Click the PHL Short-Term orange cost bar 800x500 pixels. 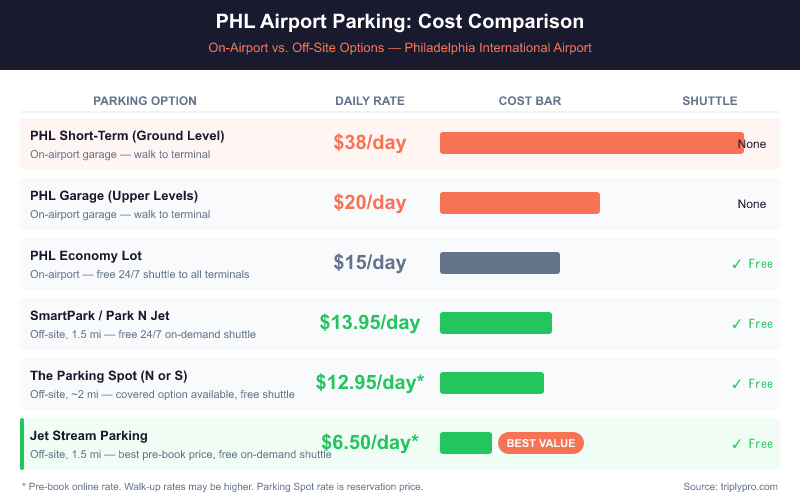tap(591, 143)
